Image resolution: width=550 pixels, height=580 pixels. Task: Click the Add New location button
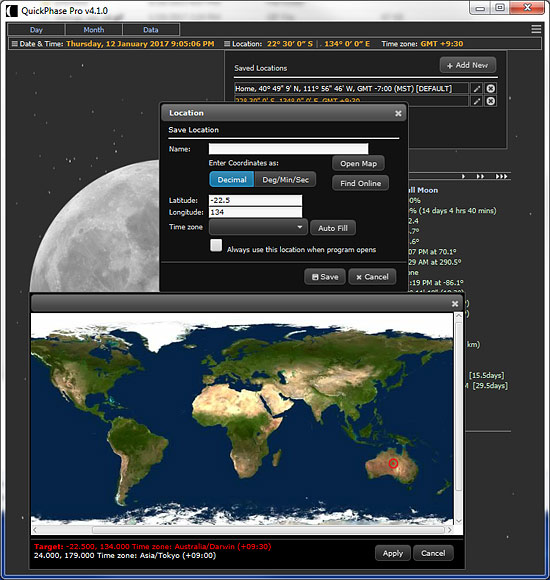tap(468, 65)
